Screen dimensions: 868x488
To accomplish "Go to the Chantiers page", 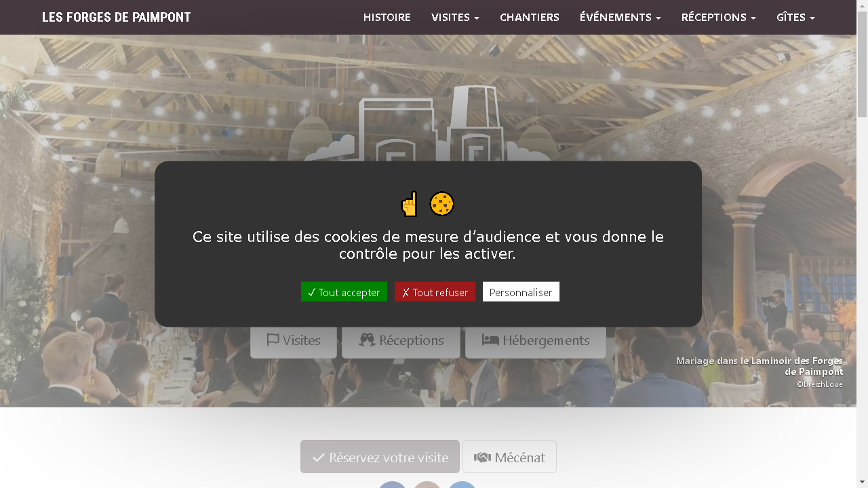I will tap(530, 17).
